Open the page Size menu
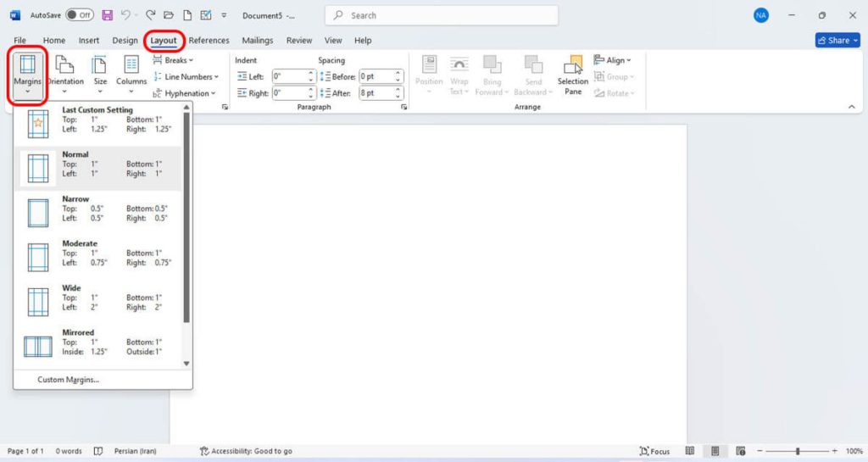Viewport: 868px width, 462px height. point(100,75)
